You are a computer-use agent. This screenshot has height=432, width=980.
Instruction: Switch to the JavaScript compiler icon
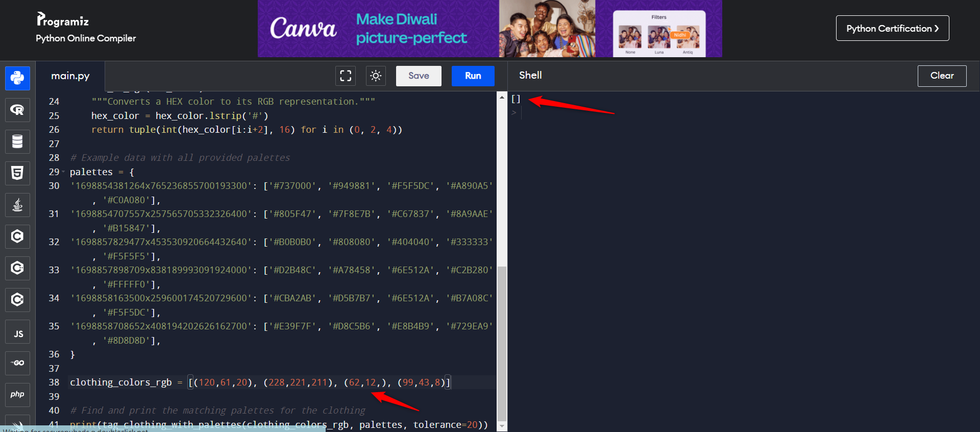click(17, 332)
